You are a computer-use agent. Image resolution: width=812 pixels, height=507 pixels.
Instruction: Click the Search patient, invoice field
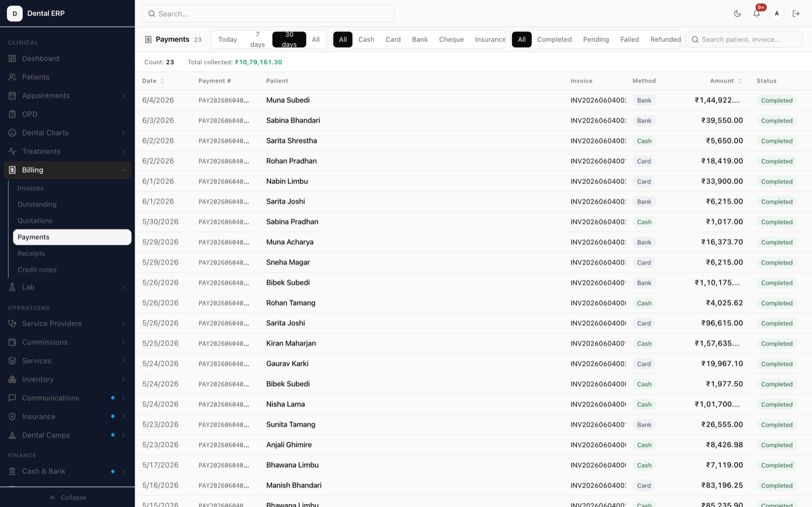pyautogui.click(x=744, y=39)
